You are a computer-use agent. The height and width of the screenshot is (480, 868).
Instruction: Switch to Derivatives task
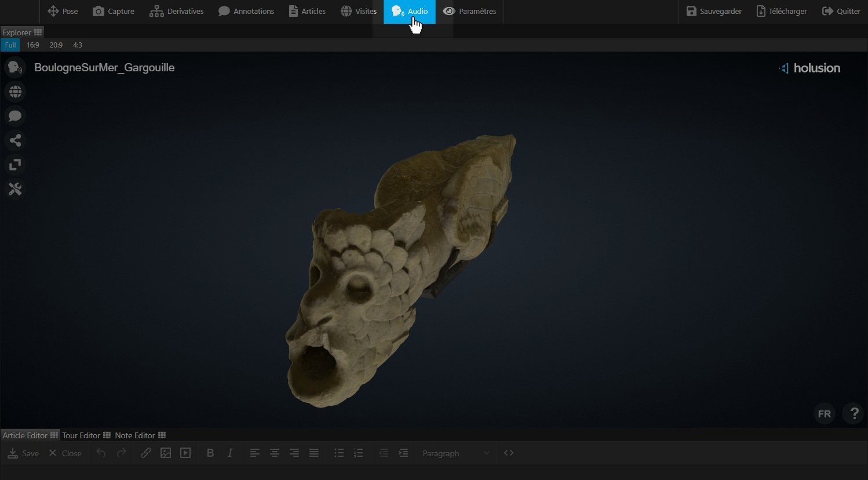click(177, 11)
